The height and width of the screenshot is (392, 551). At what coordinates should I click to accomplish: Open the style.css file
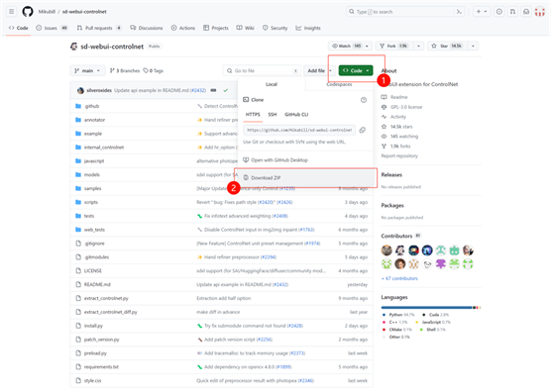click(x=93, y=380)
